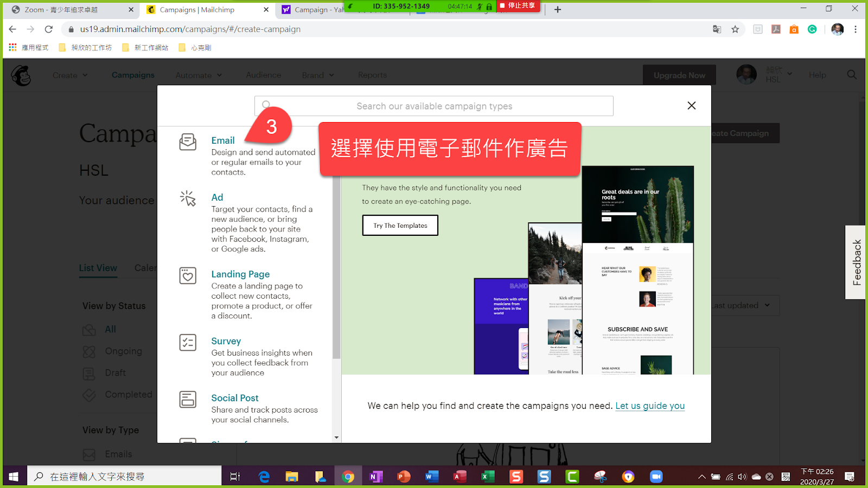Open the HSL account dropdown arrow
Screen dimensions: 868x488
(x=790, y=74)
